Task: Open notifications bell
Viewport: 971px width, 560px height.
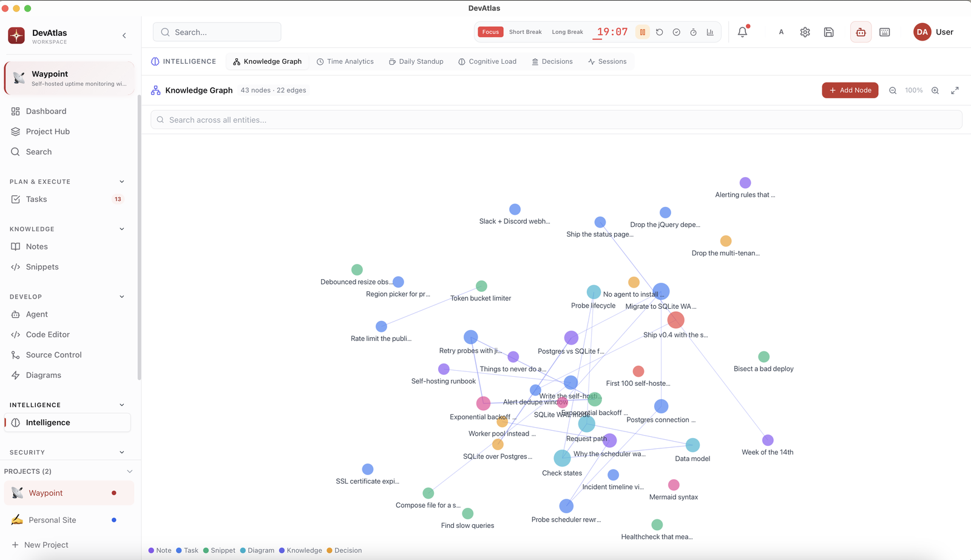Action: click(x=742, y=32)
